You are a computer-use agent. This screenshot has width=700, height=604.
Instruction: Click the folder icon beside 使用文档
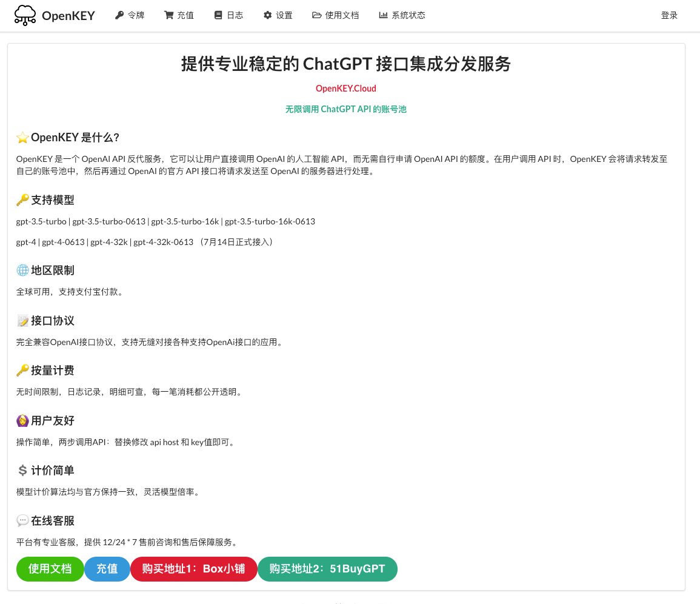(x=317, y=15)
